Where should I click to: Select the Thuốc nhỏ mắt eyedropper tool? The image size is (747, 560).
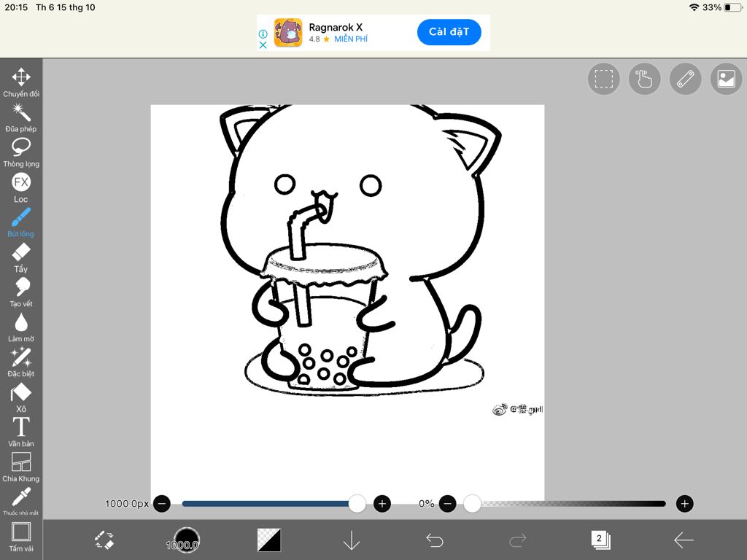tap(21, 502)
